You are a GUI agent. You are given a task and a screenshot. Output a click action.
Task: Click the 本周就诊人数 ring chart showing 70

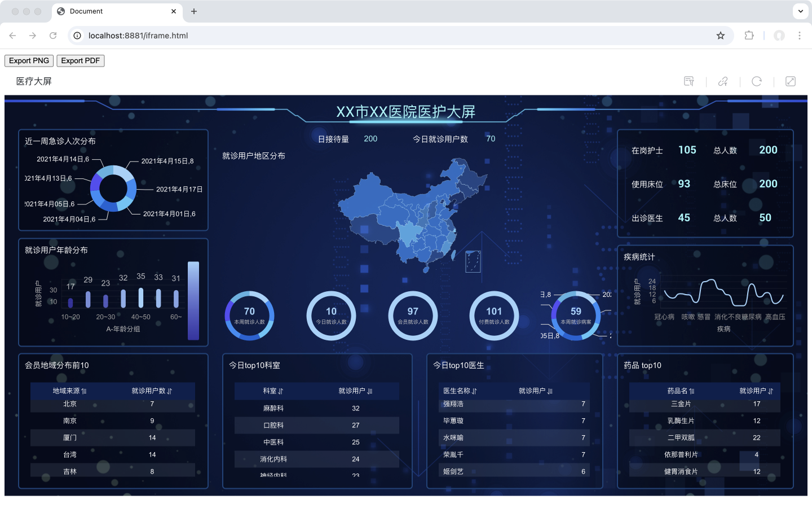coord(249,316)
